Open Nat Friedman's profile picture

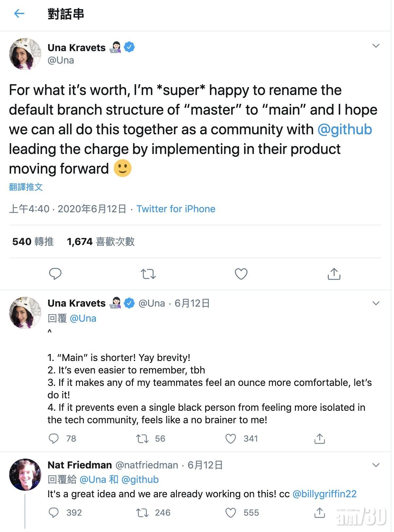[x=25, y=474]
